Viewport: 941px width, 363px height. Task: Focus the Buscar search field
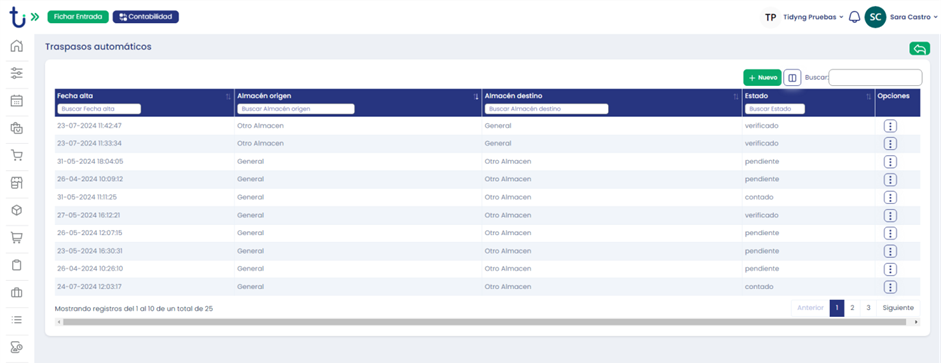pos(875,77)
